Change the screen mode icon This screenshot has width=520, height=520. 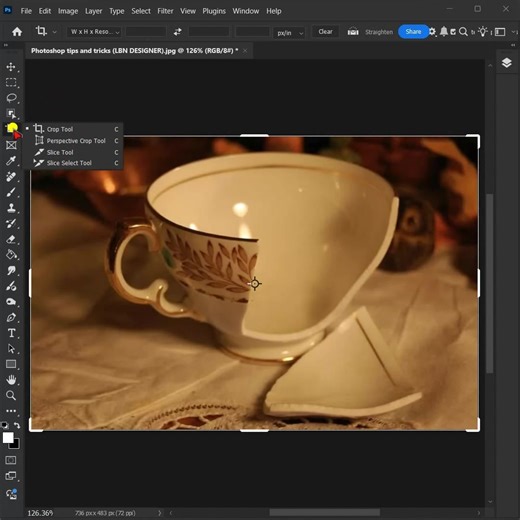pyautogui.click(x=11, y=476)
